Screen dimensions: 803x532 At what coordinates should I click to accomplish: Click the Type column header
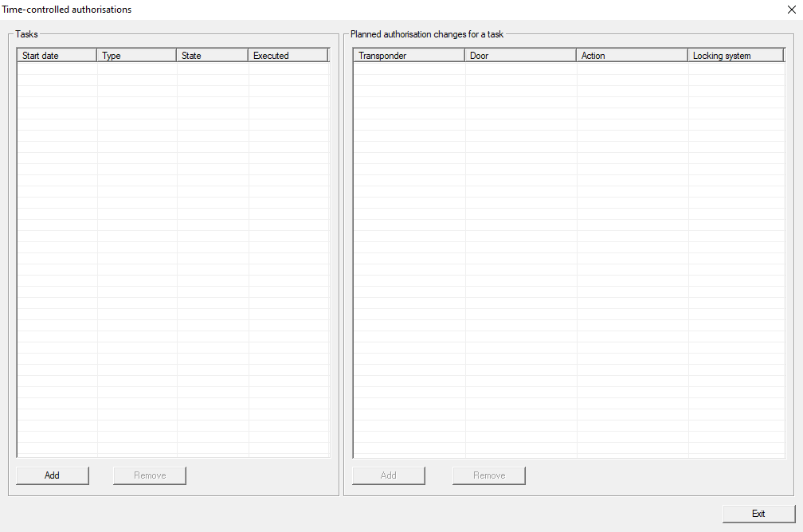[x=136, y=56]
